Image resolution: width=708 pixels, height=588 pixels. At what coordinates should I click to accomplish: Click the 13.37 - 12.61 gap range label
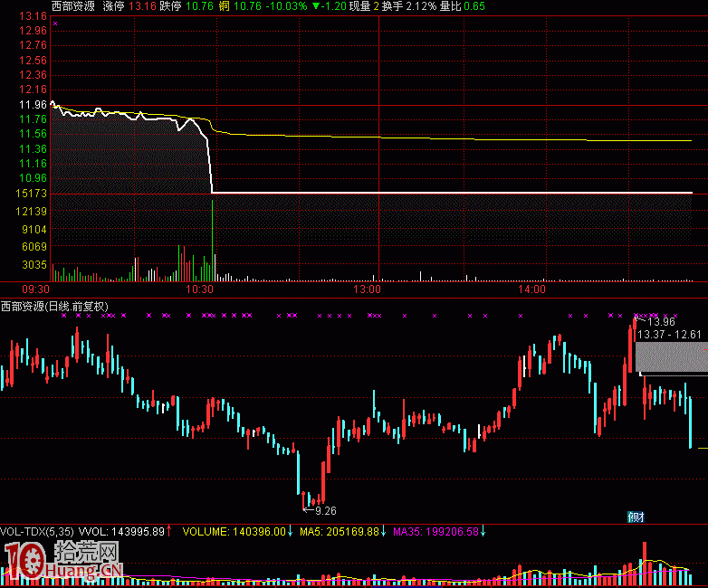[669, 335]
